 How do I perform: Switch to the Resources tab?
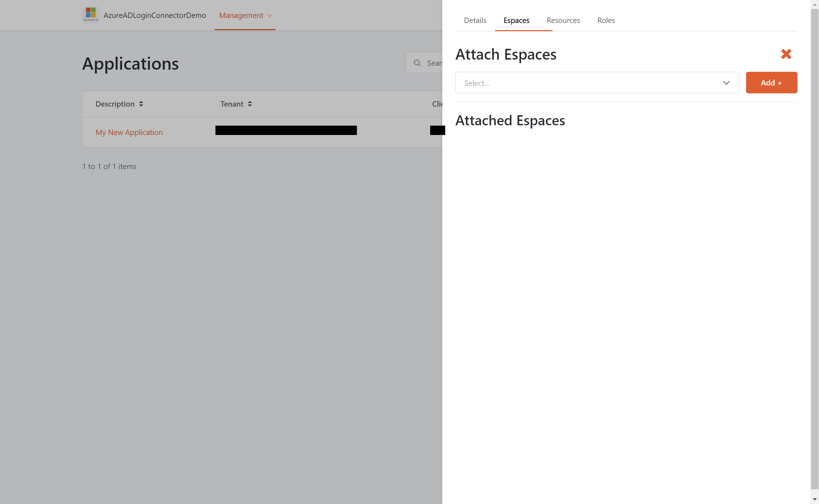point(563,20)
